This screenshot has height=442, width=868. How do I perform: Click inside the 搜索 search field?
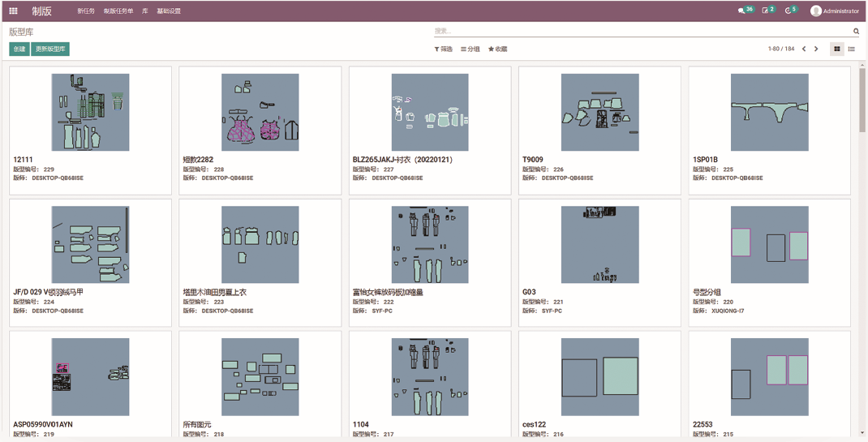641,32
